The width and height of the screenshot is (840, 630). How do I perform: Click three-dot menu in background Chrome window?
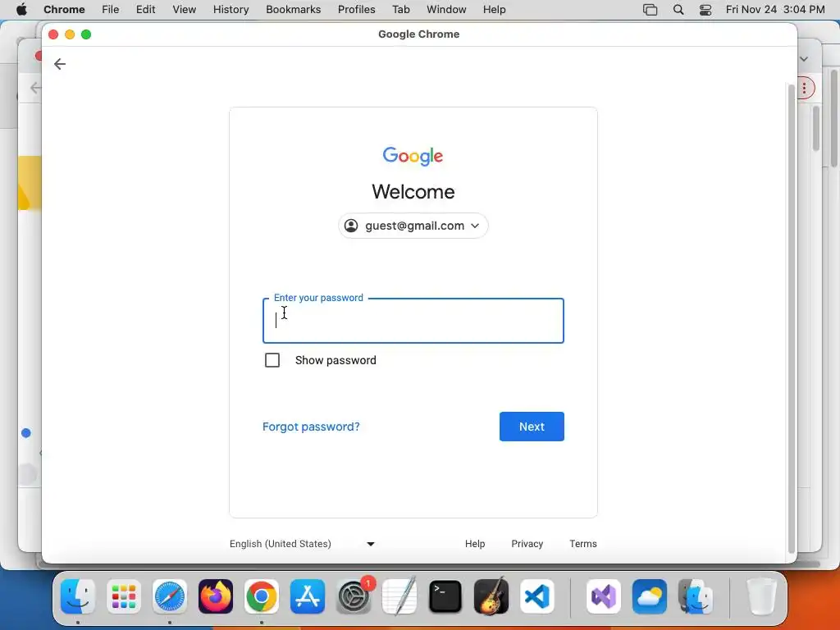pos(804,88)
